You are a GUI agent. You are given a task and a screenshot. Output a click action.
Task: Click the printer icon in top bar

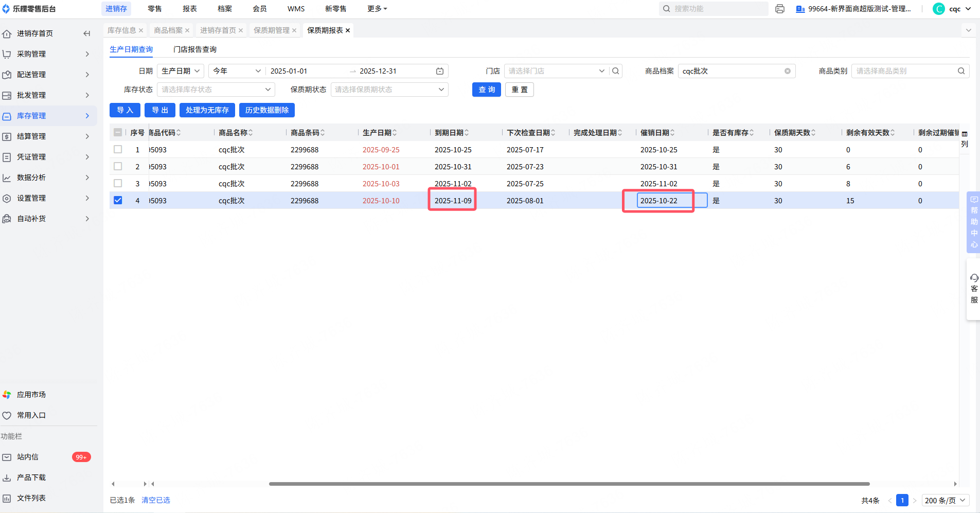tap(780, 9)
